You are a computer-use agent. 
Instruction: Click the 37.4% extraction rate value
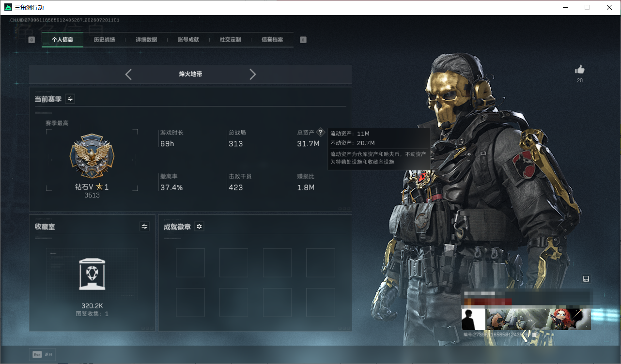pos(171,187)
